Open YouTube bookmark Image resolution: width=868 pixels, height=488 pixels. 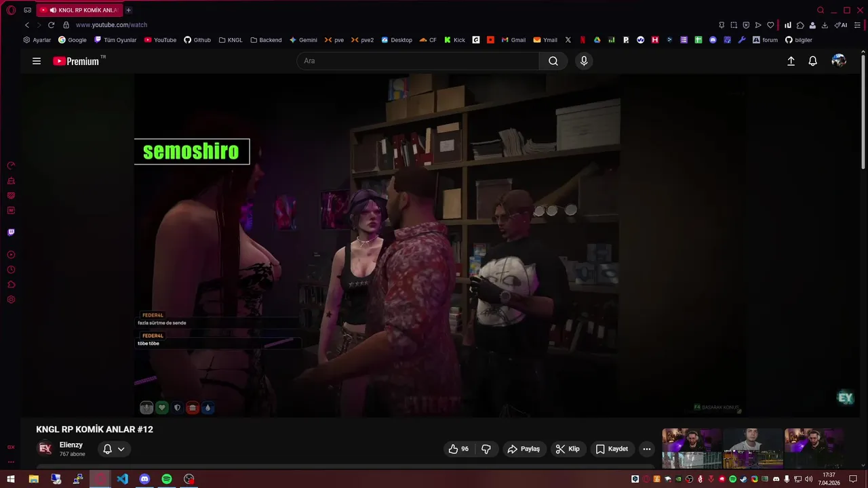pos(160,40)
